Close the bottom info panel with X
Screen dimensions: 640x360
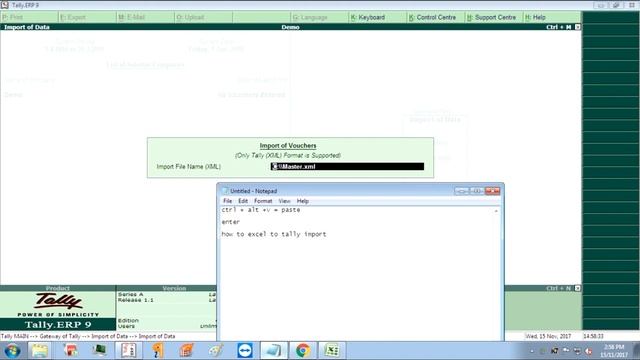click(578, 288)
